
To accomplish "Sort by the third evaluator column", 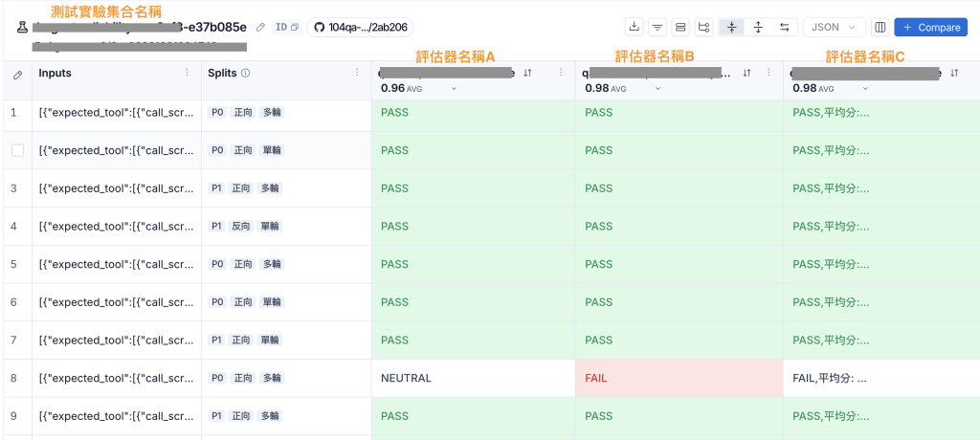I will [x=954, y=73].
